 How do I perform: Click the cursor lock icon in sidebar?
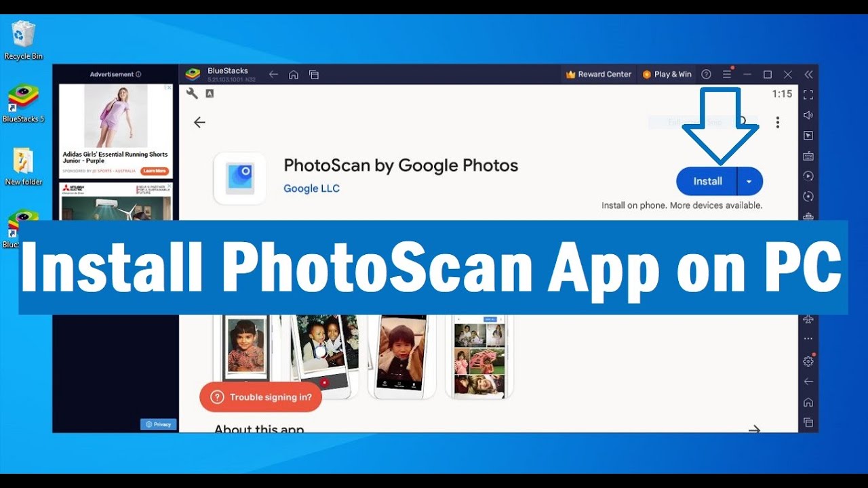[808, 136]
